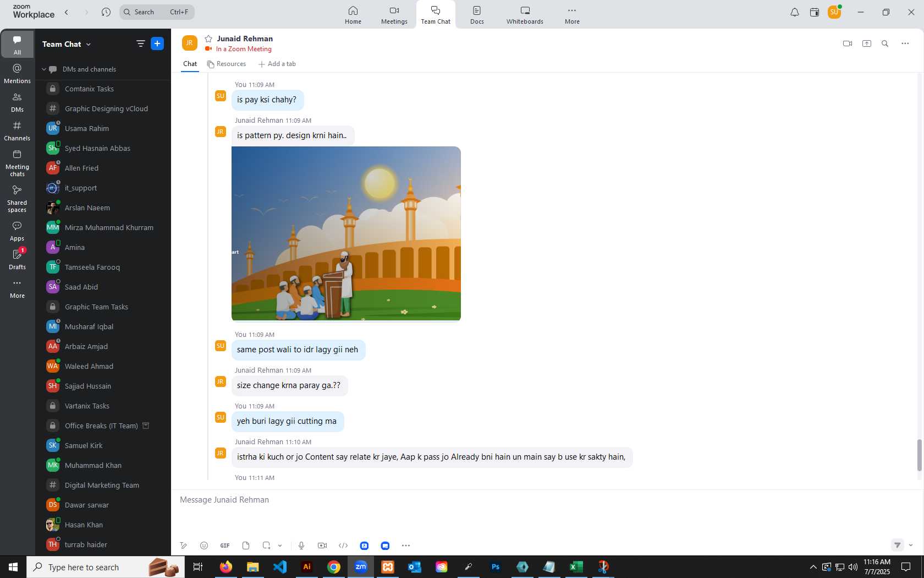Open Apps in the sidebar
924x578 pixels.
(17, 231)
